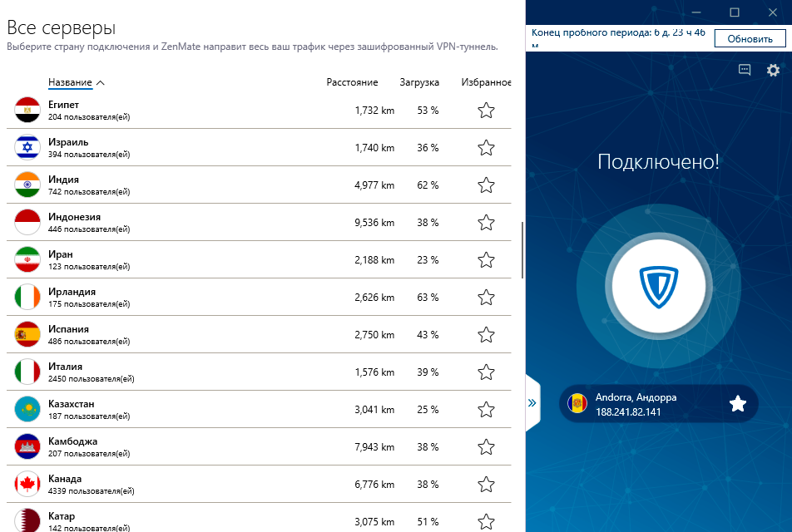
Task: Choose the Испания server name
Action: point(69,328)
